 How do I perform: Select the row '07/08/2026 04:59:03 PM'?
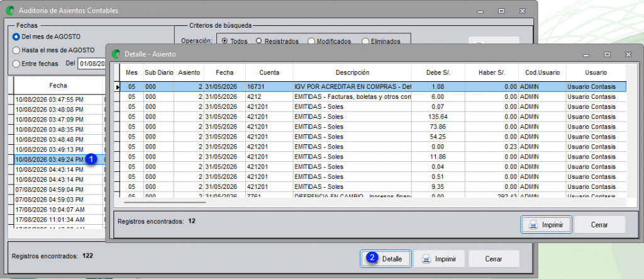(x=58, y=199)
